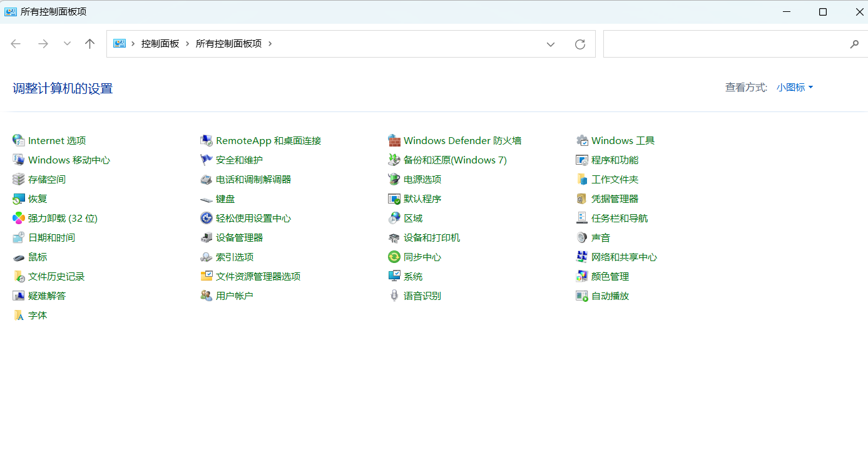Click the 电源选项 icon
The image size is (868, 459).
pyautogui.click(x=394, y=179)
